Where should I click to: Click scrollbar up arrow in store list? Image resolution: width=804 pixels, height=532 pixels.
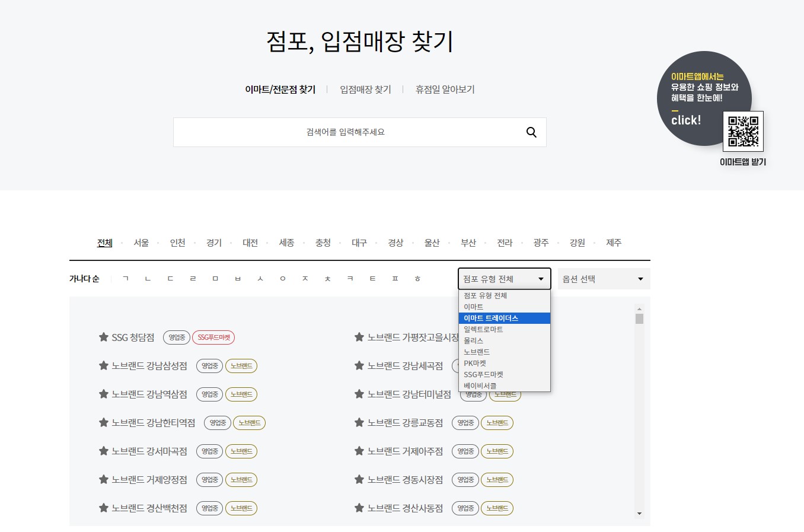tap(639, 309)
